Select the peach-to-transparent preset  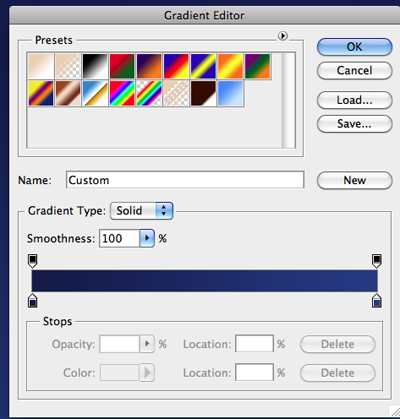coord(68,66)
